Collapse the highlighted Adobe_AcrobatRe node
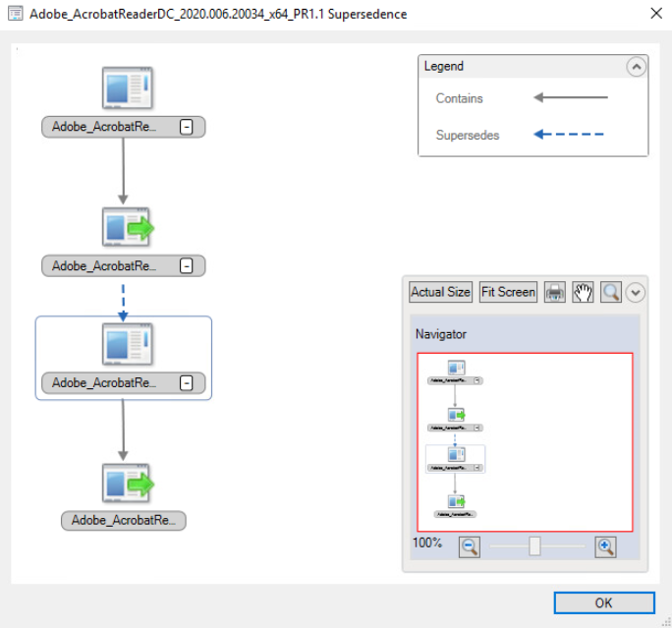 186,383
